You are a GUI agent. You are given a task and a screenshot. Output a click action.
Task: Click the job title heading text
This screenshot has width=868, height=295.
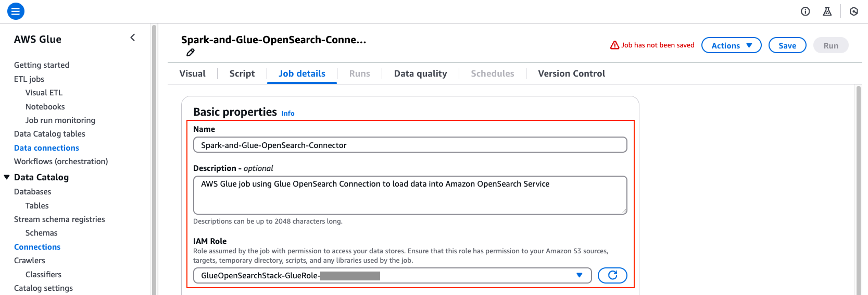tap(273, 40)
